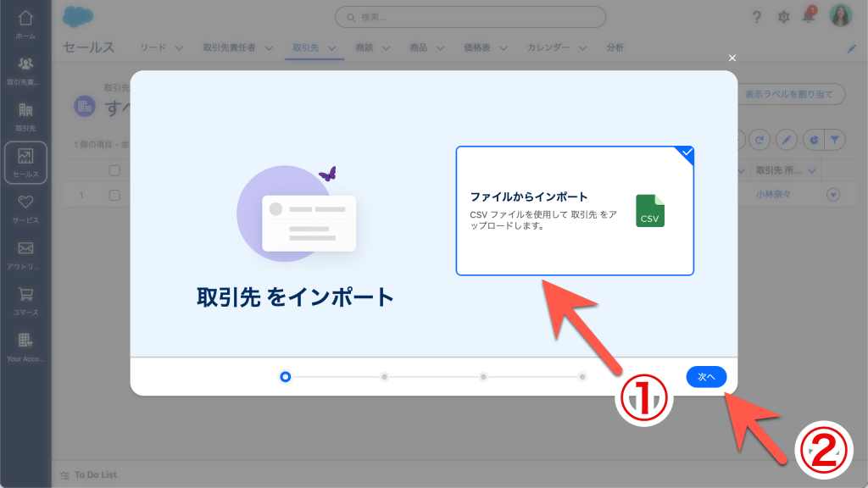Expand the 商談 tab dropdown chevron
The width and height of the screenshot is (868, 488).
(386, 48)
